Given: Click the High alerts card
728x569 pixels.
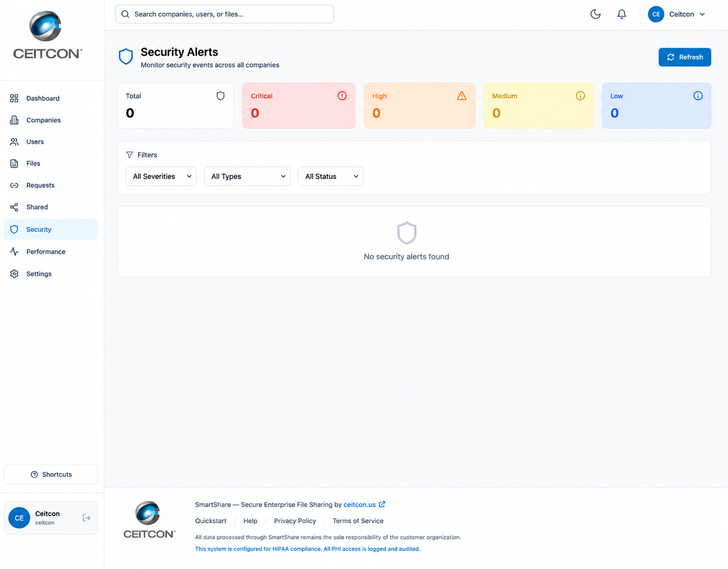Looking at the screenshot, I should click(x=419, y=106).
